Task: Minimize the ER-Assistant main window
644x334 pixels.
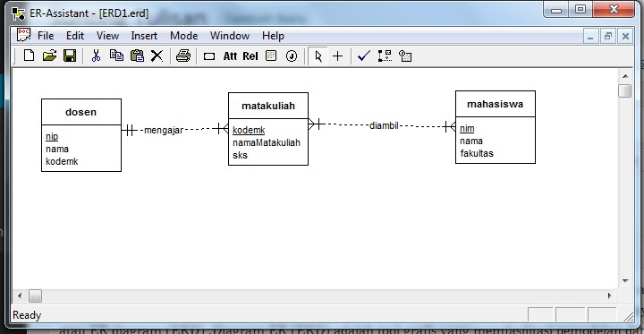Action: pos(556,10)
